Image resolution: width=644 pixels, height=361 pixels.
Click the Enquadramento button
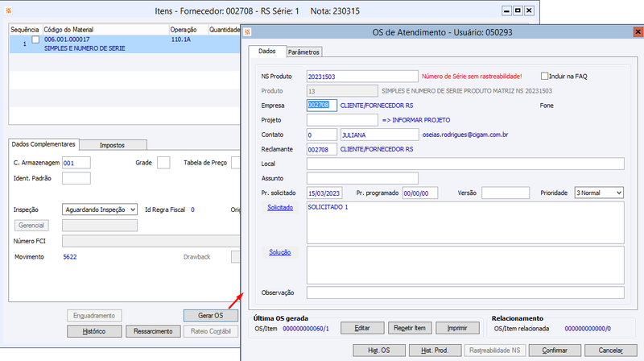94,315
